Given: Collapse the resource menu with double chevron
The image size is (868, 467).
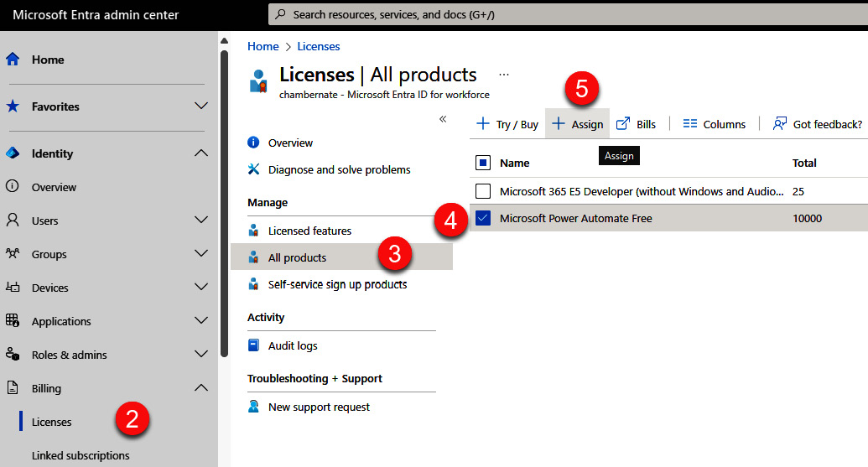Looking at the screenshot, I should point(443,119).
